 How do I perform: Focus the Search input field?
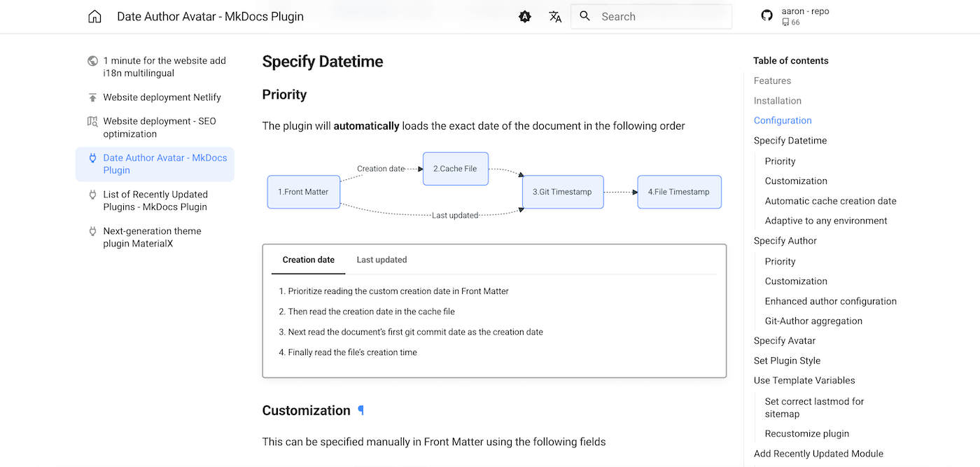(651, 16)
